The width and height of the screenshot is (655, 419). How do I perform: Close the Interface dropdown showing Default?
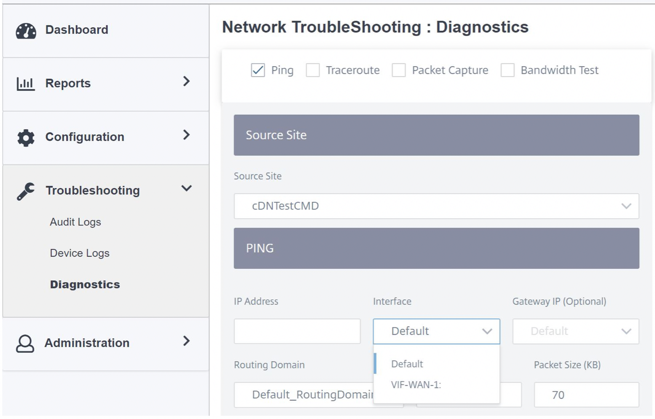point(437,331)
